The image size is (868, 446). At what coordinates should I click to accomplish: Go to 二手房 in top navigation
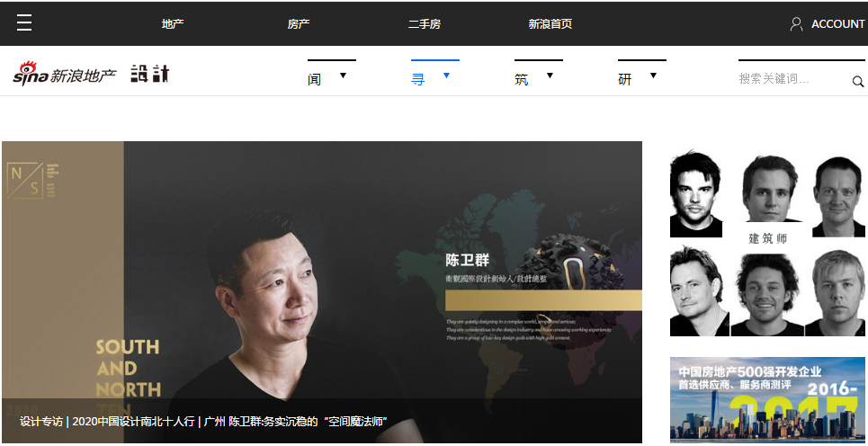[425, 24]
